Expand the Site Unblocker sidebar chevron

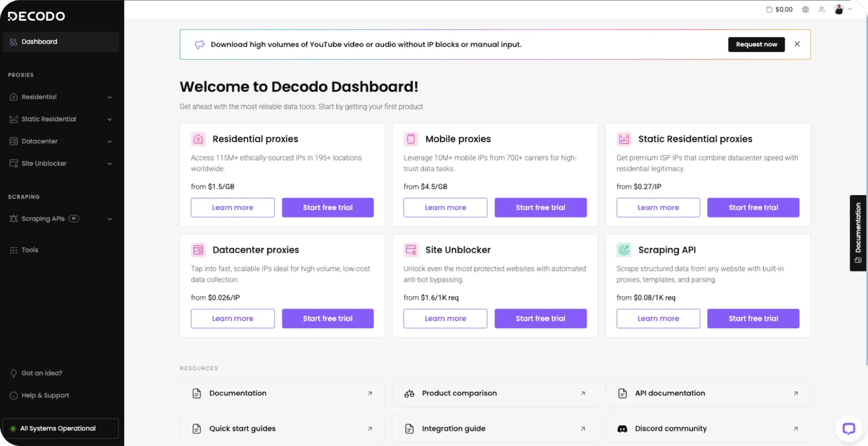click(x=110, y=164)
